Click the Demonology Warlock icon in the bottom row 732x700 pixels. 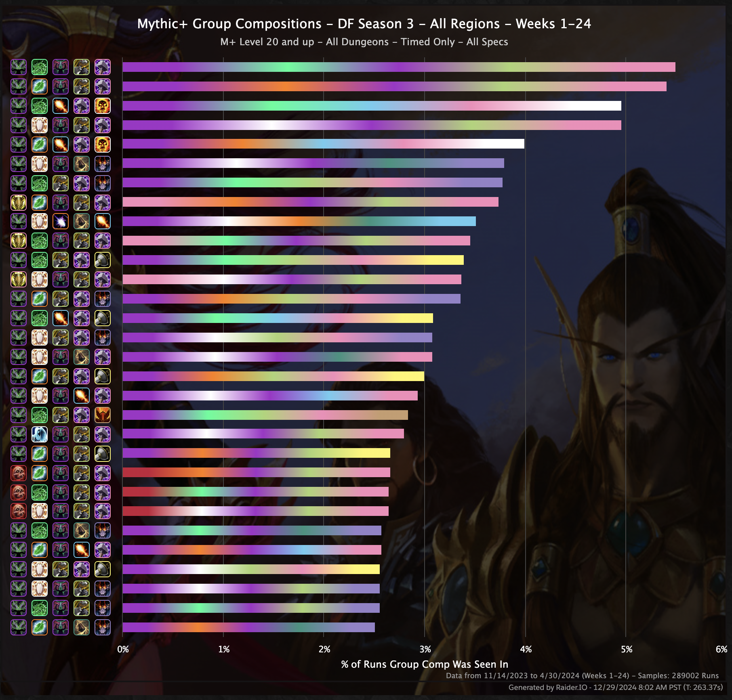(x=103, y=627)
